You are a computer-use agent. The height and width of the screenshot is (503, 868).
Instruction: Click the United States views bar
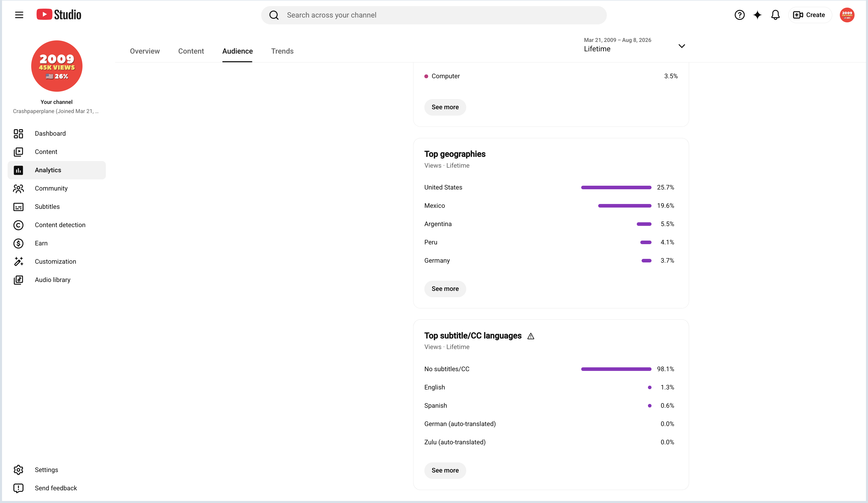(x=616, y=187)
